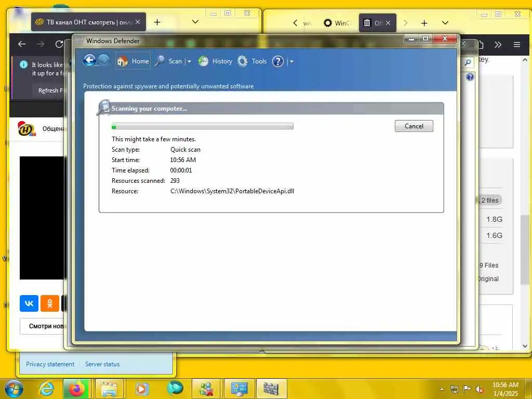The height and width of the screenshot is (399, 532).
Task: Click the small blue help icon at right
Action: click(470, 77)
